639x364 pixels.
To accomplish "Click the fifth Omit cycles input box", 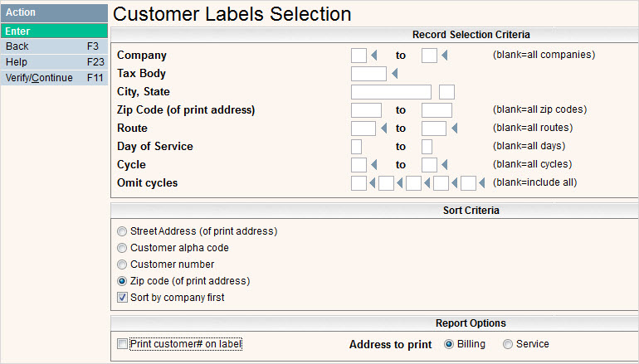I will click(468, 183).
